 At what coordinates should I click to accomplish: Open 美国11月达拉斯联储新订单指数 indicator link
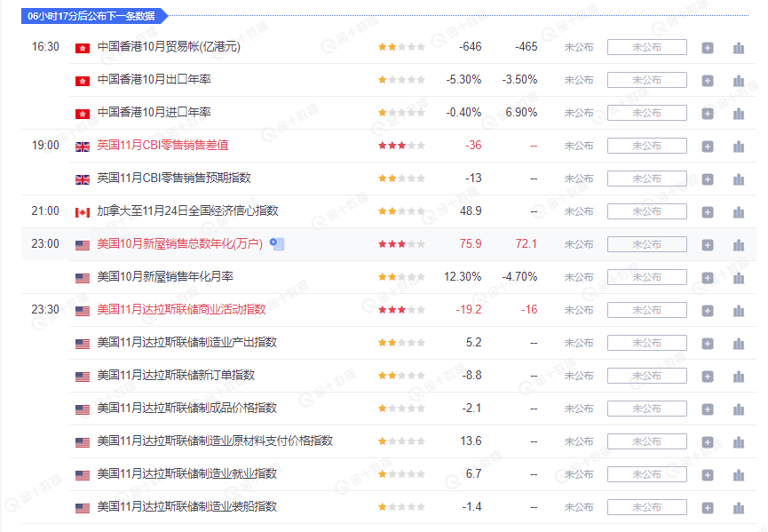tap(176, 375)
